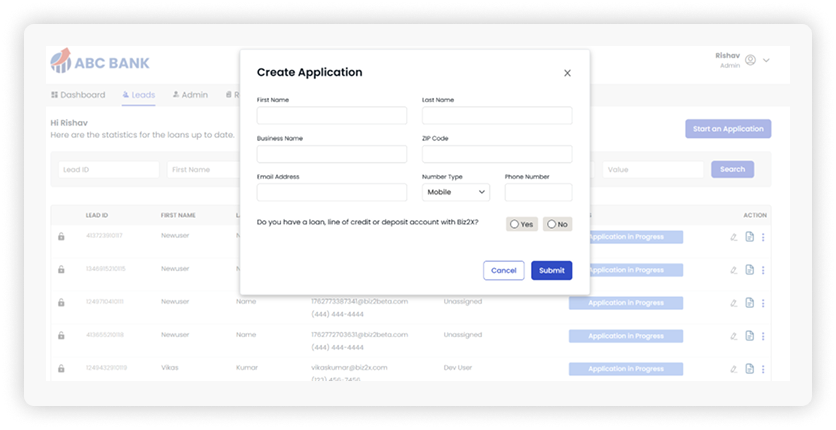Click the ABC Bank logo

coord(100,63)
